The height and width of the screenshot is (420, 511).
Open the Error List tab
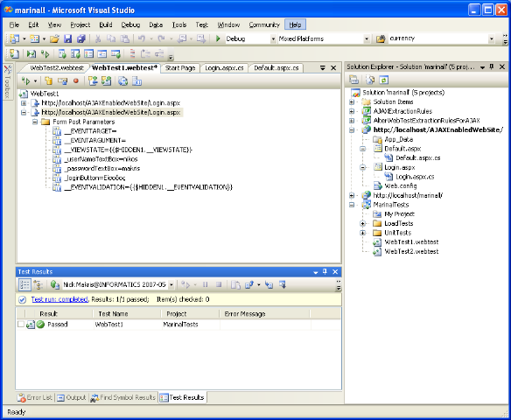coord(35,397)
